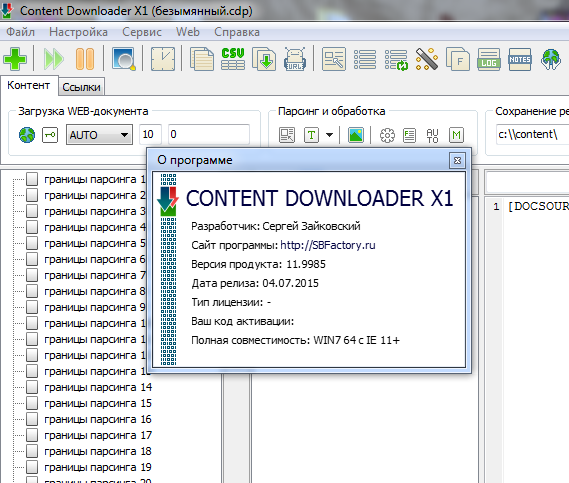Screen dimensions: 569x483
Task: Click the globe icon in web document loading
Action: 27,135
